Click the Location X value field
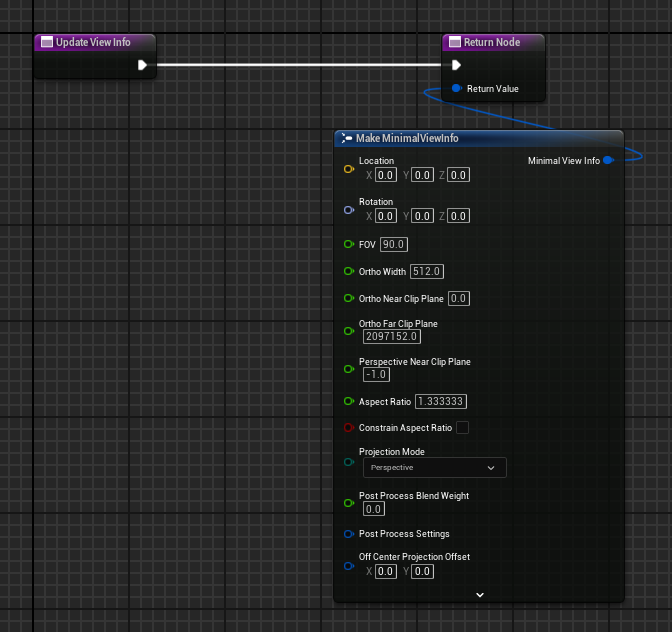Image resolution: width=672 pixels, height=632 pixels. [386, 175]
